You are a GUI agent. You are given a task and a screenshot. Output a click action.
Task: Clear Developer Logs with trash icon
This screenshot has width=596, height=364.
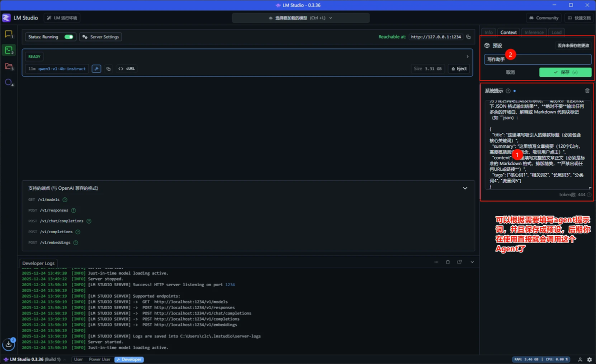pos(448,262)
